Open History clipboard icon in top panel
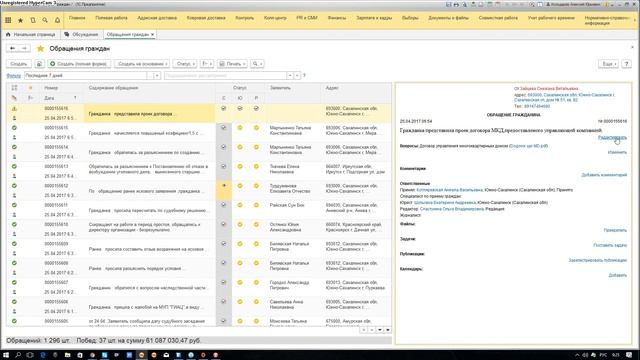The height and width of the screenshot is (360, 640). coord(33,20)
